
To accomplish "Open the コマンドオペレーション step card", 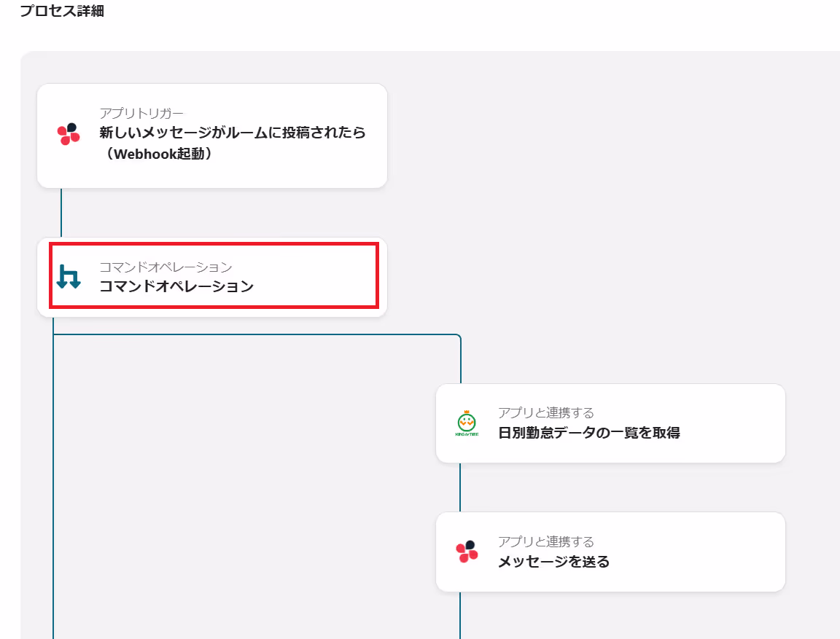I will click(x=212, y=277).
